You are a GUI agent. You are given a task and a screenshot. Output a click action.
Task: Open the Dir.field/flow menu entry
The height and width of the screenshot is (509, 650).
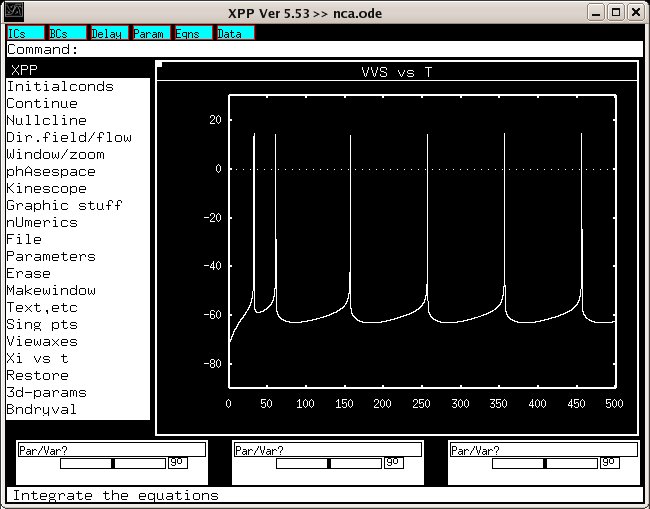(x=69, y=137)
